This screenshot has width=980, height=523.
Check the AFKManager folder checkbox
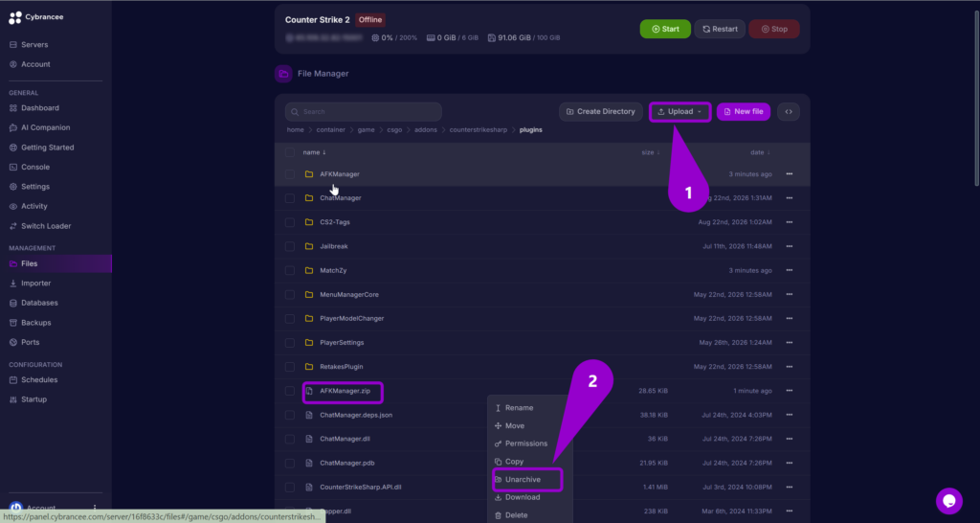click(x=290, y=174)
